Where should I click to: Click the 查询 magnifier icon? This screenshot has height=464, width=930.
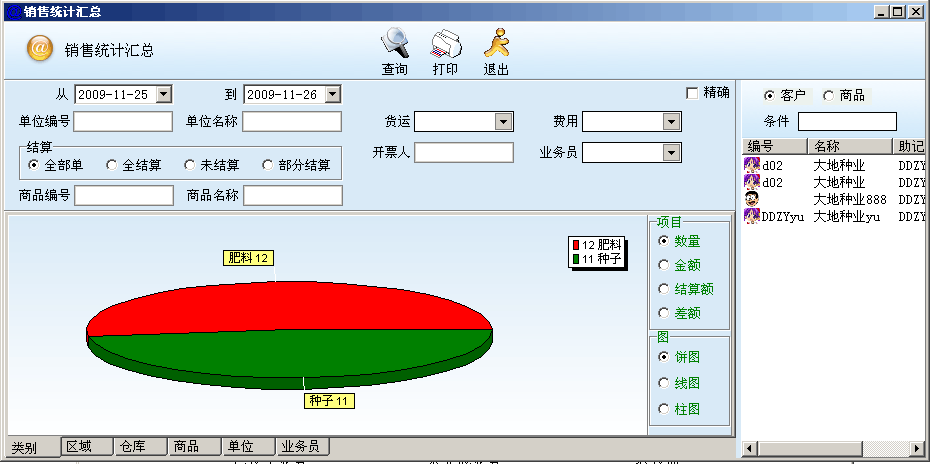[x=395, y=43]
